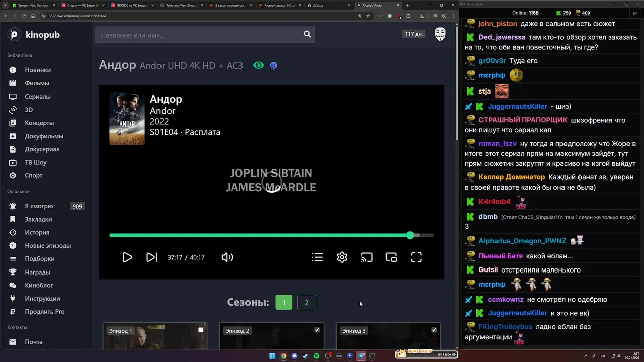The height and width of the screenshot is (362, 644).
Task: Click Продлить Pro link
Action: click(x=45, y=311)
